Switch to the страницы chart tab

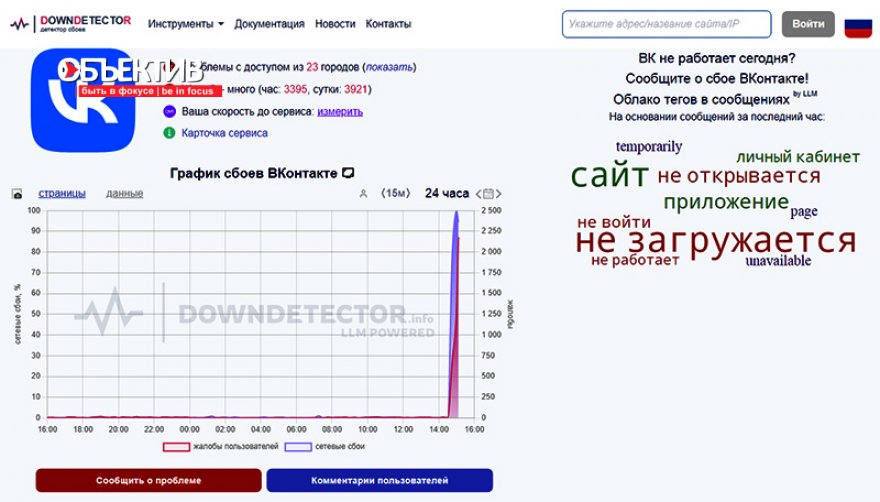[62, 193]
